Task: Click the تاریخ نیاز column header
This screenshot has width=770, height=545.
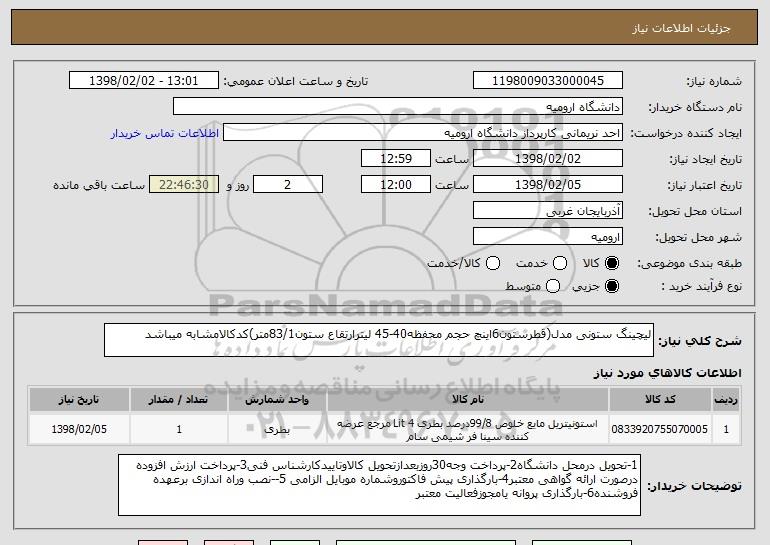Action: click(x=79, y=399)
